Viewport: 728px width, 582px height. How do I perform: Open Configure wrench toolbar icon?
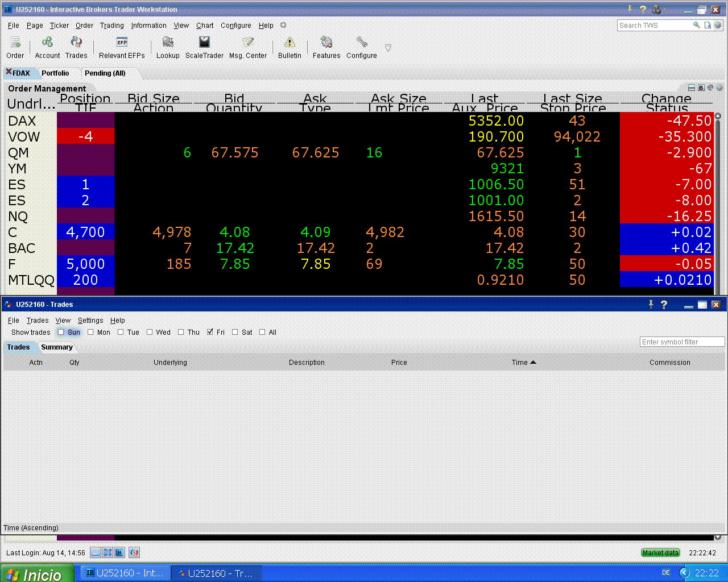[362, 48]
